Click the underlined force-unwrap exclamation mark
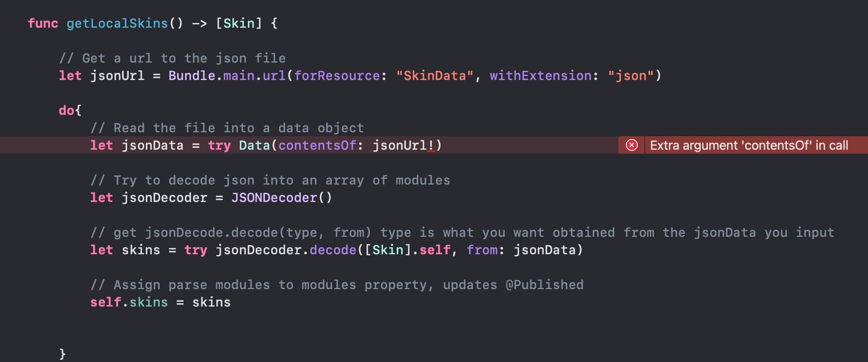Viewport: 868px width, 362px height. tap(431, 145)
